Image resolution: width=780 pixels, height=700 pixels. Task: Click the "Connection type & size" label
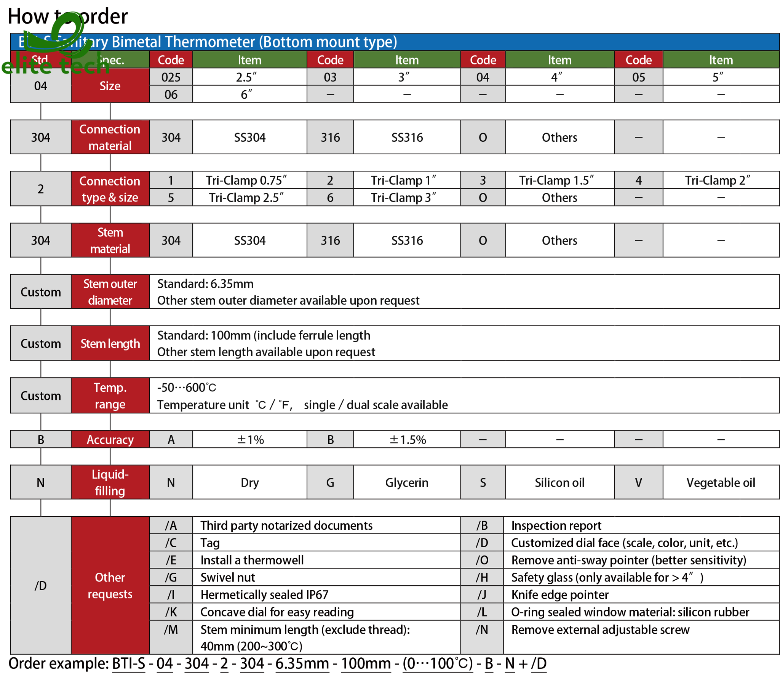(x=110, y=189)
